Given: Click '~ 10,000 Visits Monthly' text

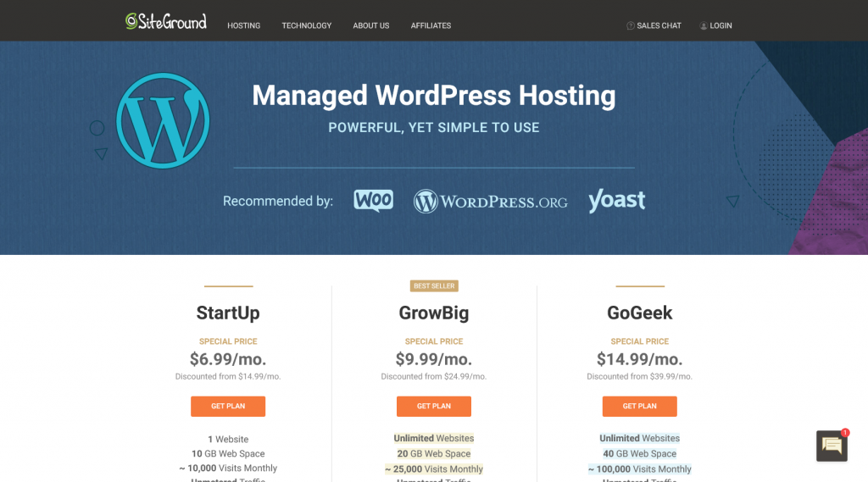Looking at the screenshot, I should (228, 468).
